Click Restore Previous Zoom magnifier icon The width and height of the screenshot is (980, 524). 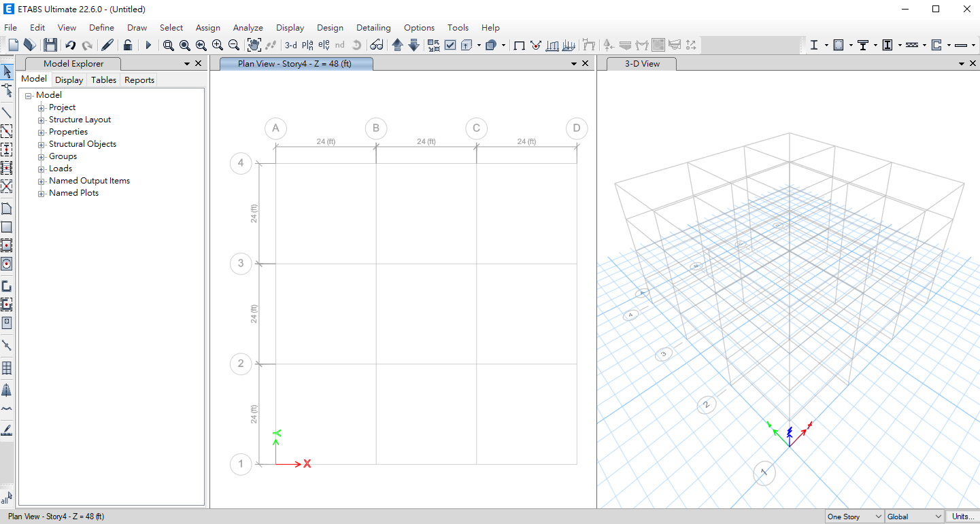(201, 45)
